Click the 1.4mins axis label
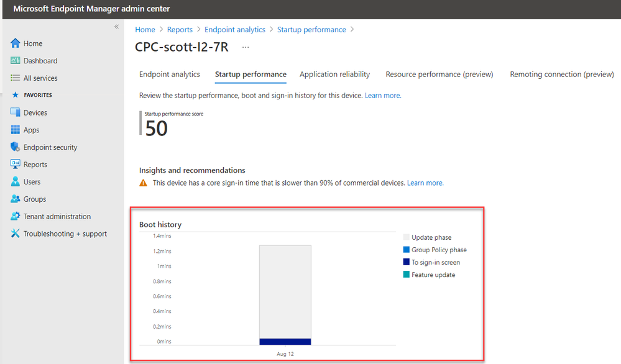This screenshot has width=621, height=364. click(162, 236)
